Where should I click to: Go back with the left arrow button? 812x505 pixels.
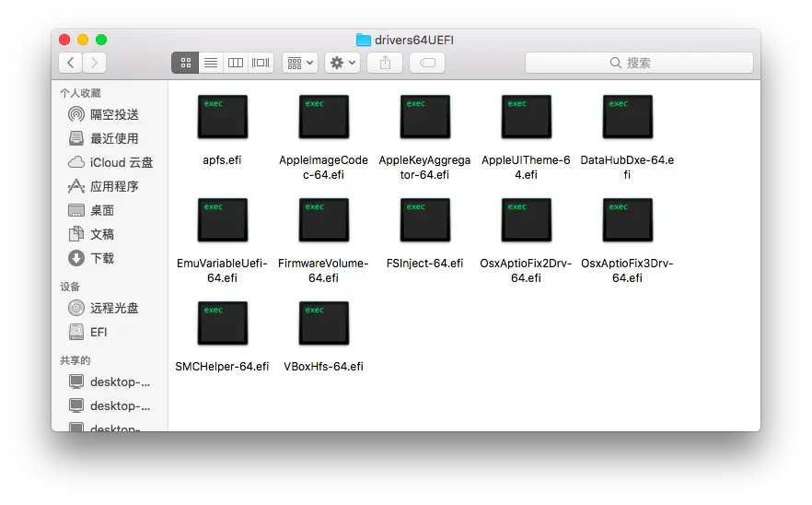71,63
